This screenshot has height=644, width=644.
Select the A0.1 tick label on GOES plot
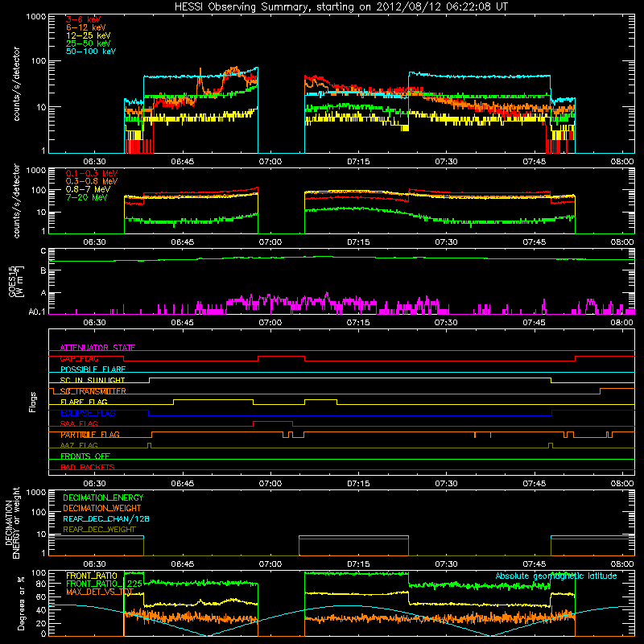(36, 312)
